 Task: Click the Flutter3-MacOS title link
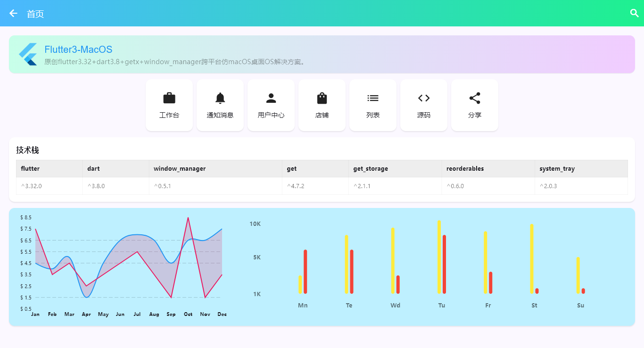point(78,50)
